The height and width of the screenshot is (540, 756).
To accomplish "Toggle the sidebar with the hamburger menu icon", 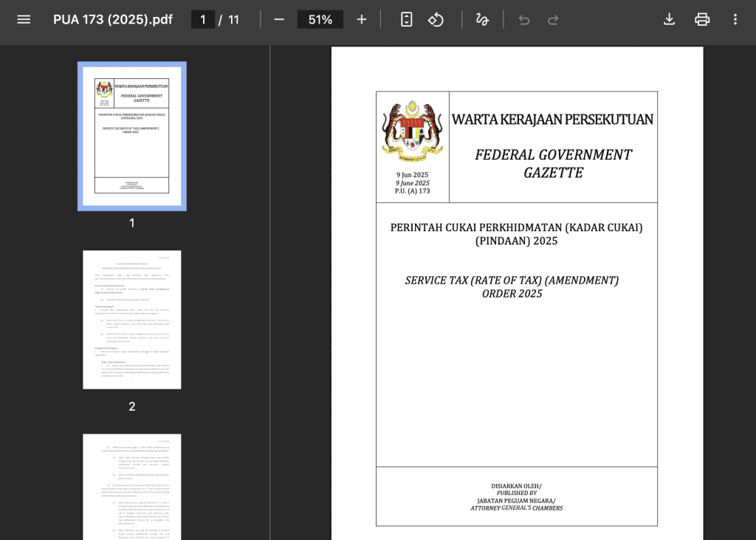I will click(24, 19).
